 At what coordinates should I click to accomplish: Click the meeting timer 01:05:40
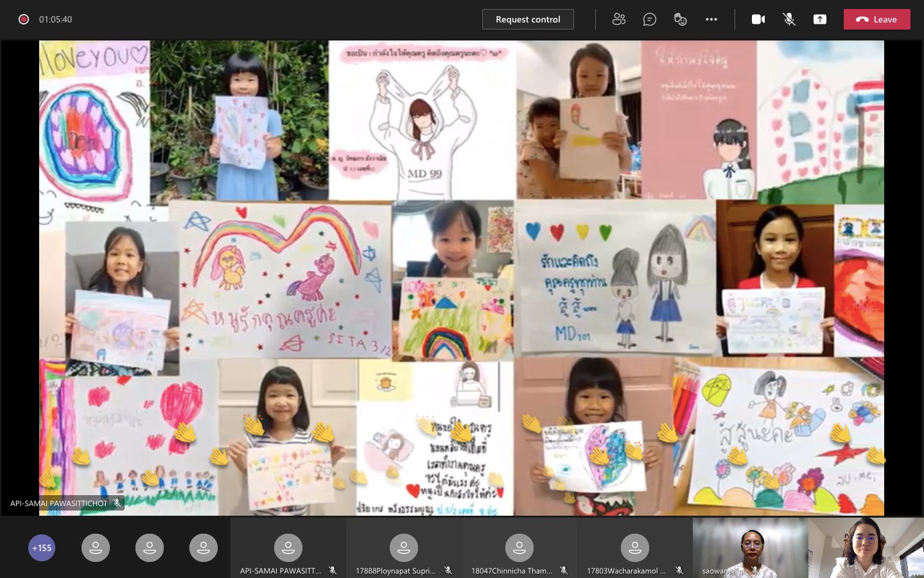(x=55, y=19)
